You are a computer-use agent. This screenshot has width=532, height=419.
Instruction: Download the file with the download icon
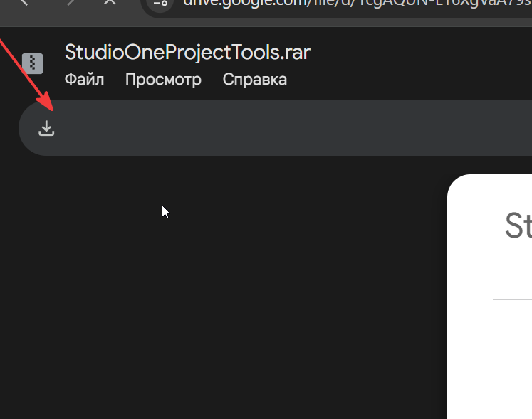pyautogui.click(x=46, y=128)
